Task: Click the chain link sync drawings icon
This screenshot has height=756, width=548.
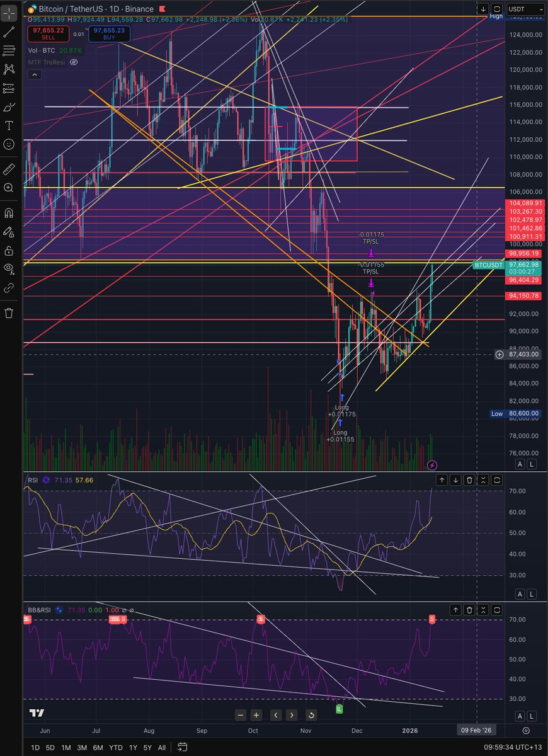Action: (9, 288)
